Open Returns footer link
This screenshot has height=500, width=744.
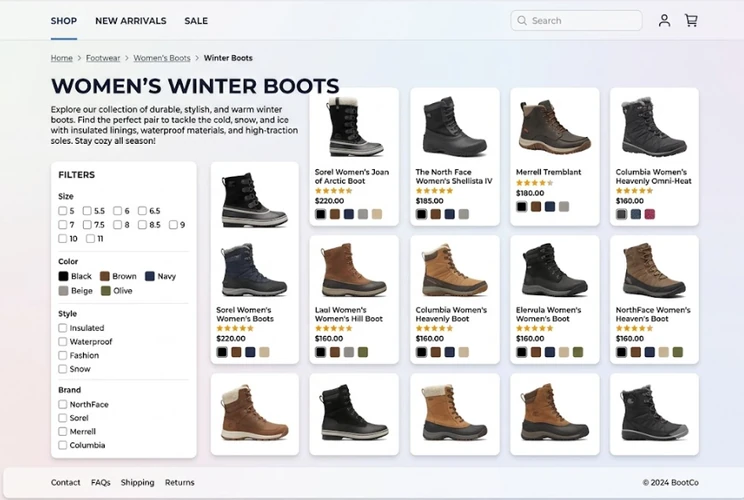(179, 482)
